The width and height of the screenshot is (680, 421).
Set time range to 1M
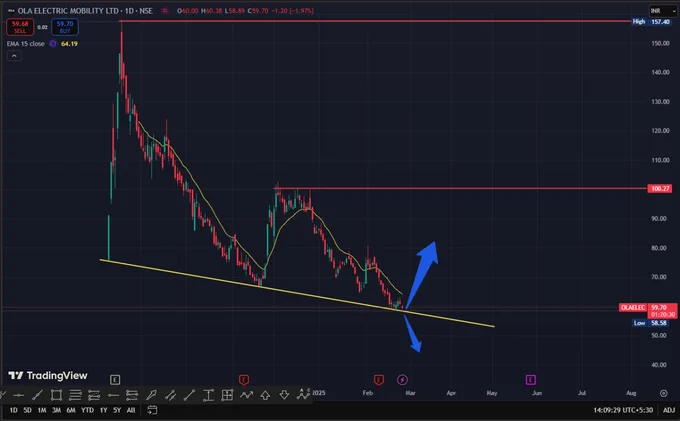42,410
